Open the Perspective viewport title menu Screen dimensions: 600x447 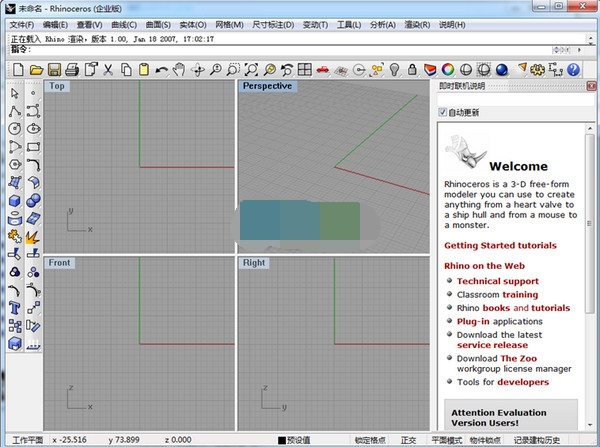pos(268,86)
